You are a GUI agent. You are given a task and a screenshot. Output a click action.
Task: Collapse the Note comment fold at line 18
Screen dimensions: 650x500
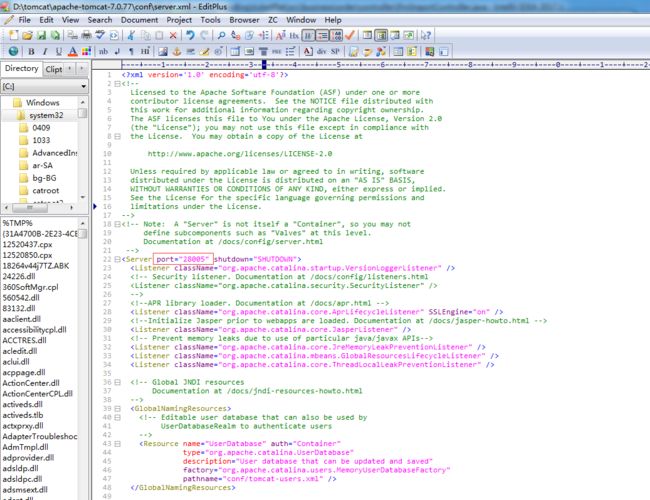click(x=117, y=224)
